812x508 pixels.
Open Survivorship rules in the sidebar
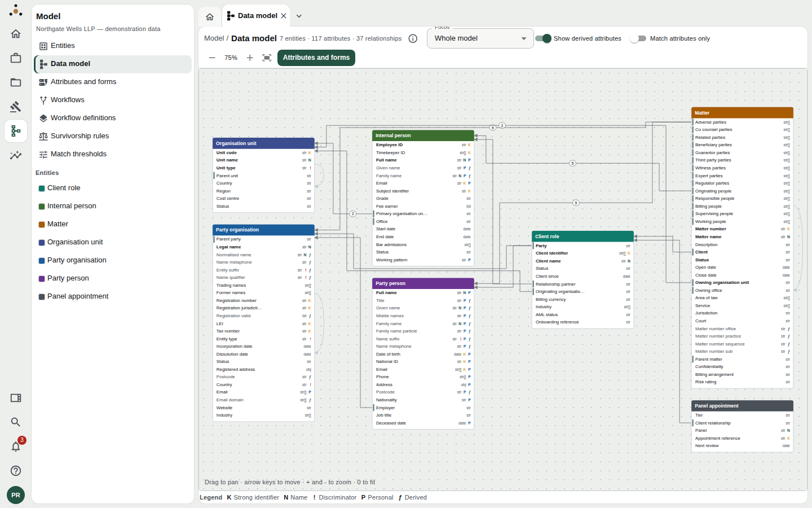coord(113,136)
